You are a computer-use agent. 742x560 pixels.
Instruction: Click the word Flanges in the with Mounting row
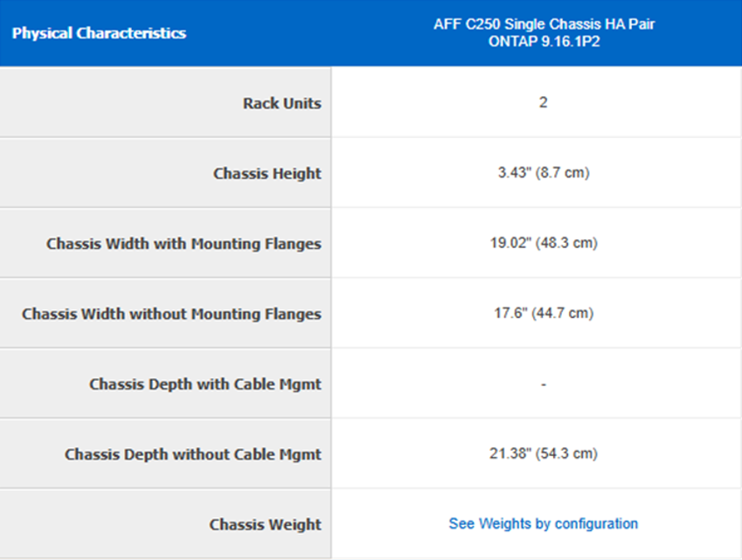pyautogui.click(x=293, y=244)
